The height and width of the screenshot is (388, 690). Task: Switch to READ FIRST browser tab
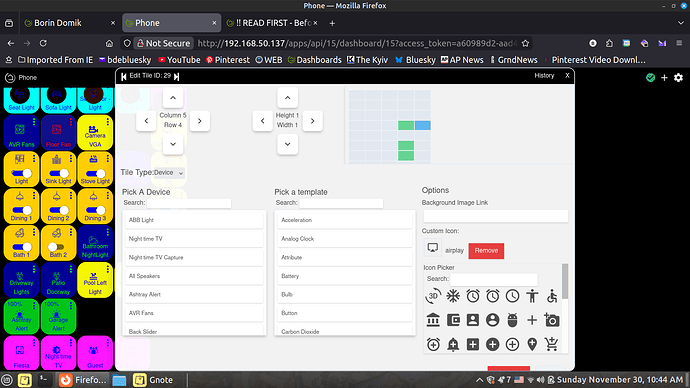tap(272, 23)
